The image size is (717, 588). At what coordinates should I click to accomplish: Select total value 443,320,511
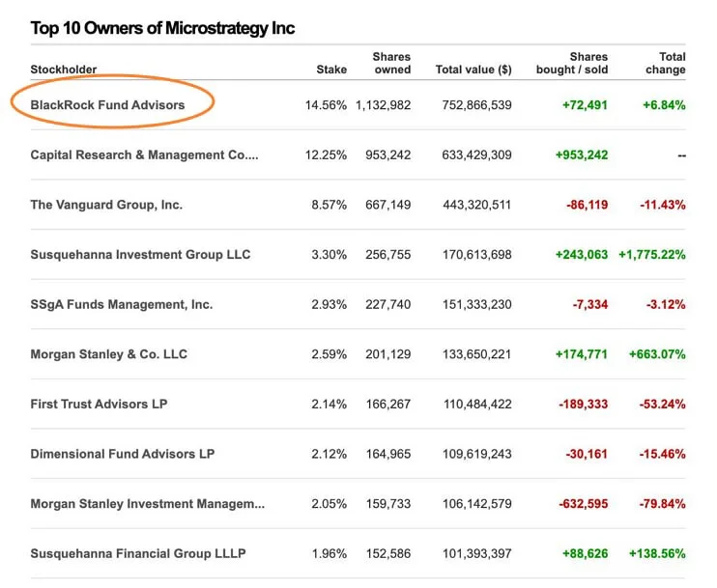(477, 205)
